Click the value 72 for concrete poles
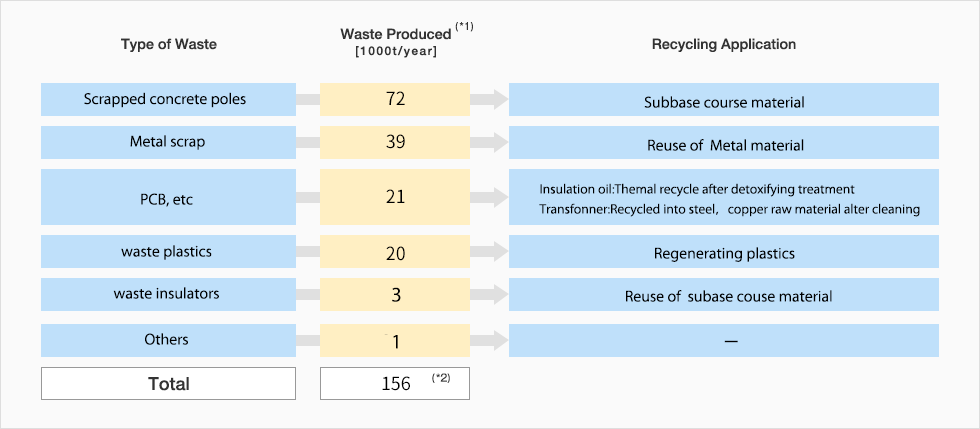Image resolution: width=980 pixels, height=429 pixels. coord(395,100)
